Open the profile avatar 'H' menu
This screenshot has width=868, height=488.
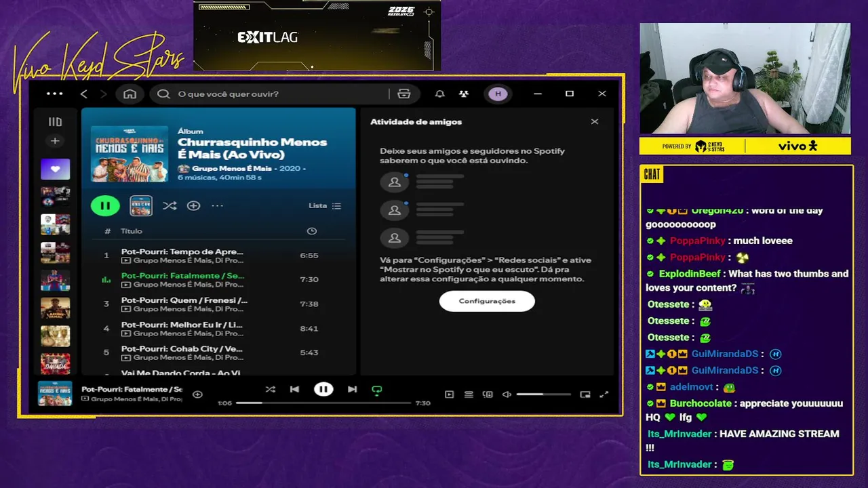point(498,94)
